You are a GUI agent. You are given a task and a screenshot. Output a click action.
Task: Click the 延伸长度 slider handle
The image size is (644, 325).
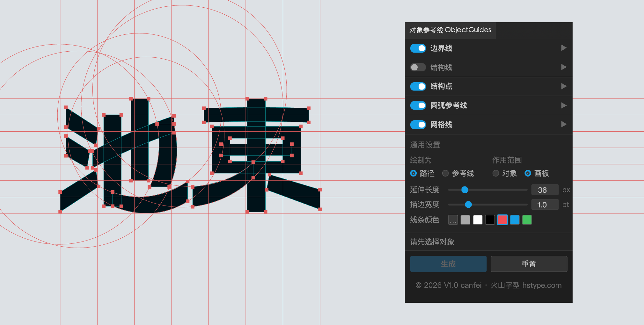[x=465, y=190]
